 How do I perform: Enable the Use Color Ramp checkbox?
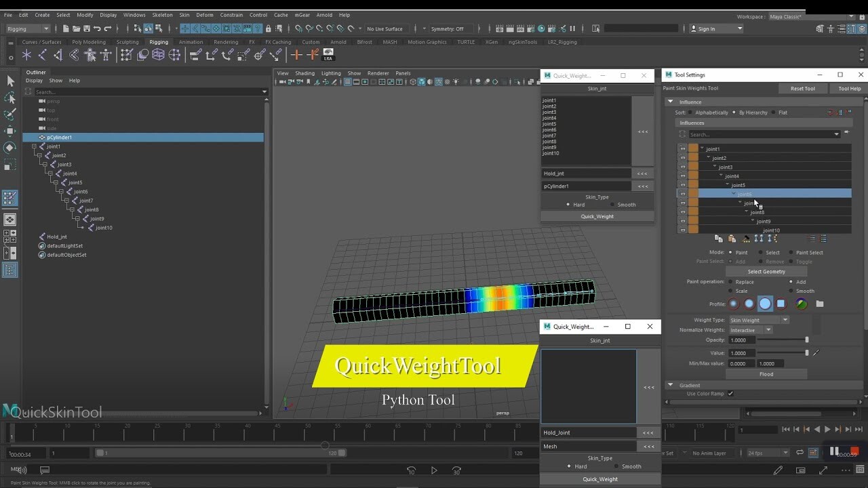[730, 393]
